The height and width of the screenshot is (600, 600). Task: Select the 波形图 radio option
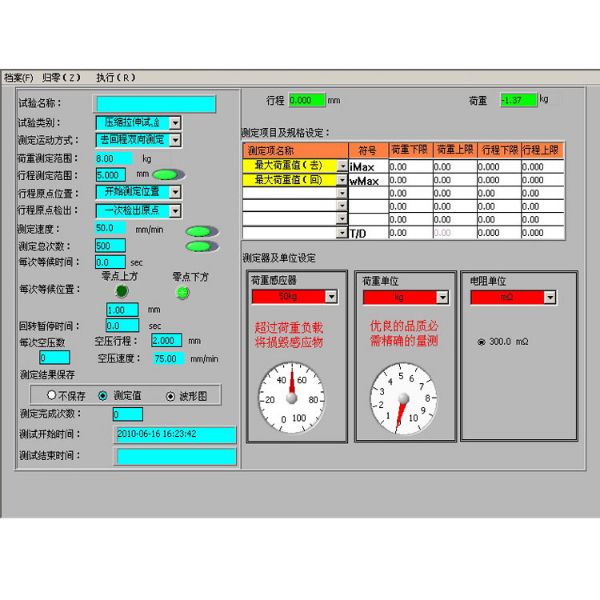pyautogui.click(x=169, y=395)
